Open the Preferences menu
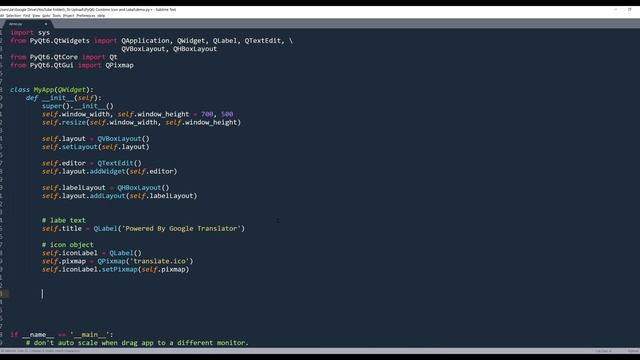This screenshot has height=360, width=640. tap(86, 16)
